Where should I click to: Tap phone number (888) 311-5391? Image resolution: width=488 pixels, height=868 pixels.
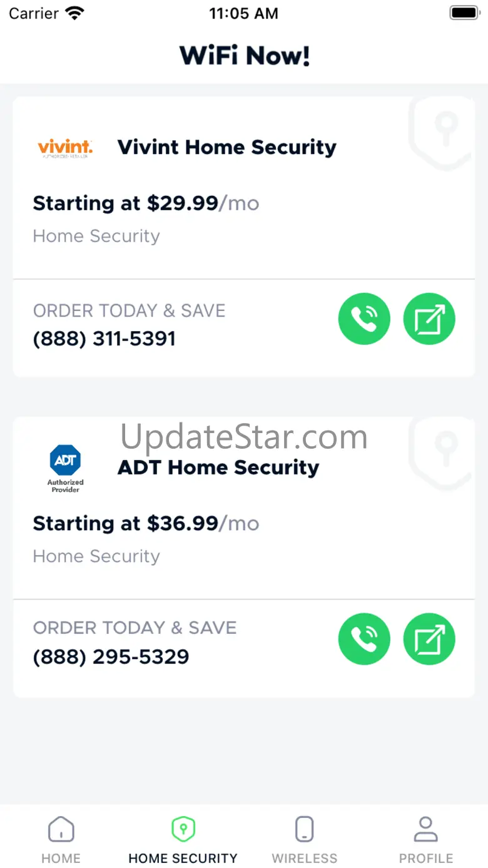click(104, 339)
